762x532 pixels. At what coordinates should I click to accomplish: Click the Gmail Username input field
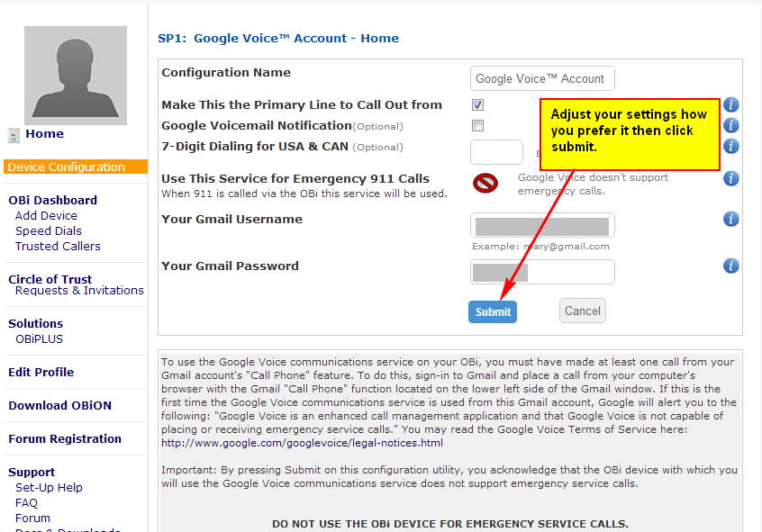tap(542, 225)
